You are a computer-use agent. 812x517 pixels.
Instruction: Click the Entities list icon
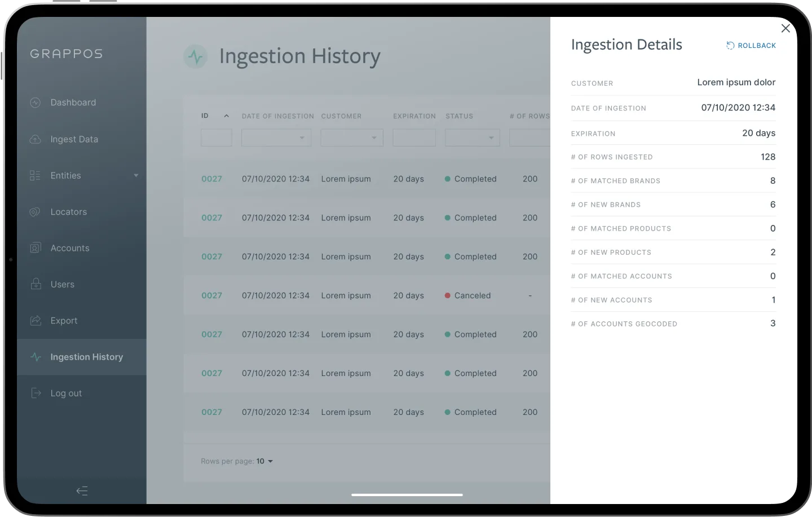point(36,175)
